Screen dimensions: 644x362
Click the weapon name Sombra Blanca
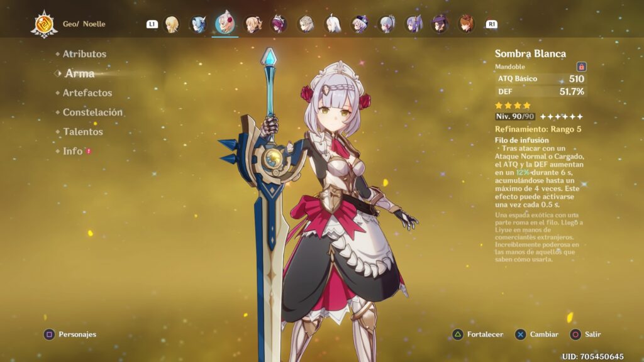(530, 54)
